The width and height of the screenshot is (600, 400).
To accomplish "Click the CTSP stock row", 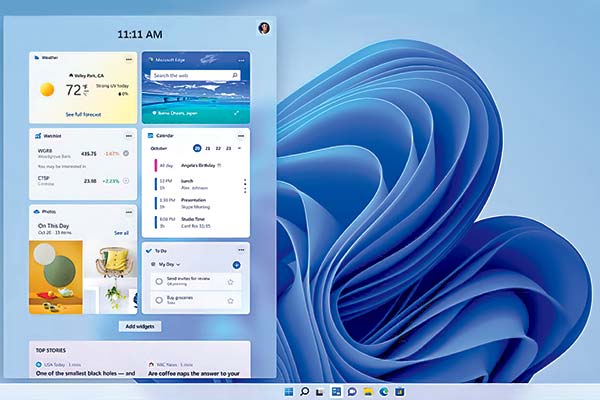I will (x=83, y=181).
